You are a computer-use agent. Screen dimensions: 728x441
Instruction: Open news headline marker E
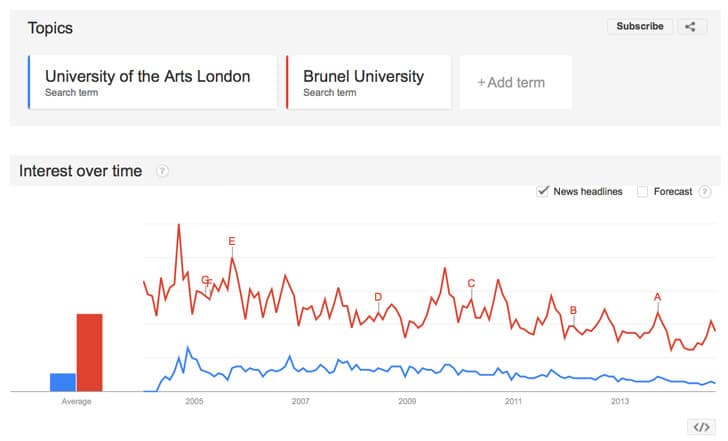pyautogui.click(x=232, y=241)
